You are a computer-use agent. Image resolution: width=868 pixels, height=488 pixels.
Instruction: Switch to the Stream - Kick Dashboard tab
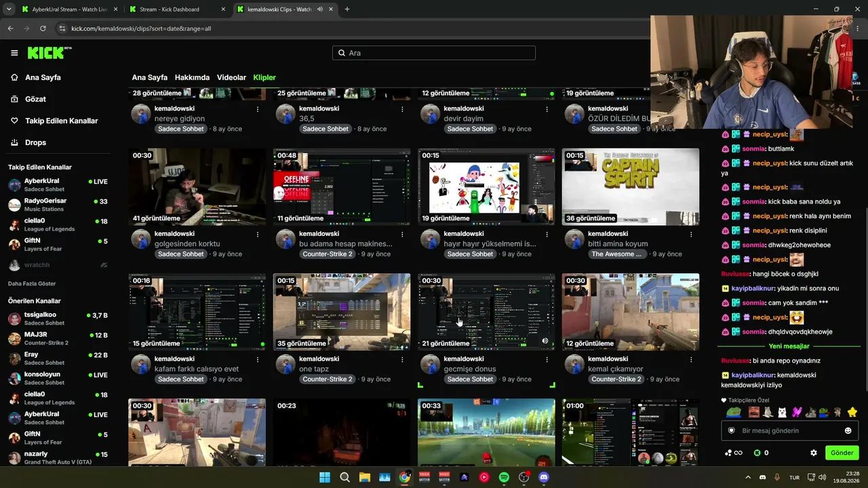pyautogui.click(x=176, y=9)
